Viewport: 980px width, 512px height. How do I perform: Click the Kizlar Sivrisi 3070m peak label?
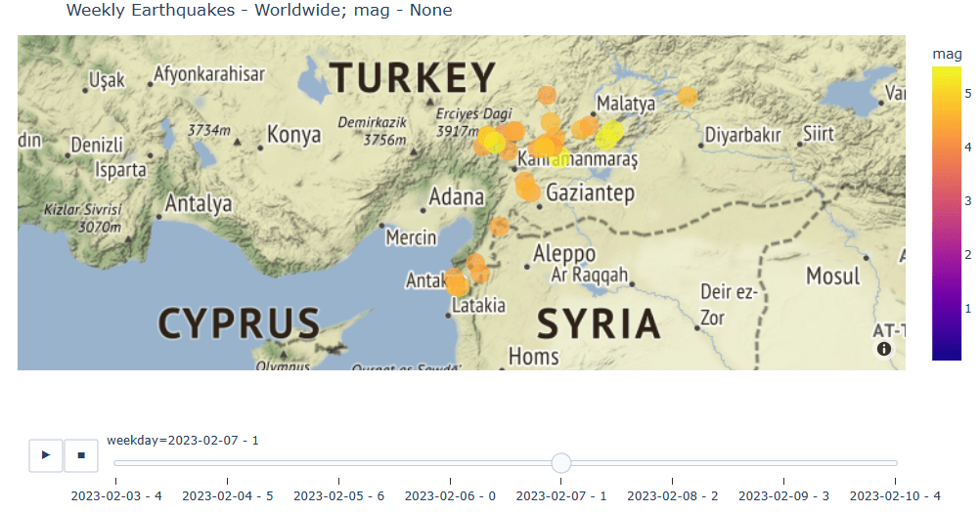pyautogui.click(x=82, y=218)
